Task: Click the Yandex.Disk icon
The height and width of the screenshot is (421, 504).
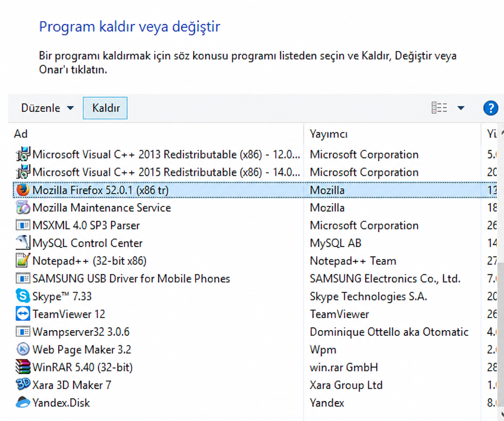Action: (23, 402)
